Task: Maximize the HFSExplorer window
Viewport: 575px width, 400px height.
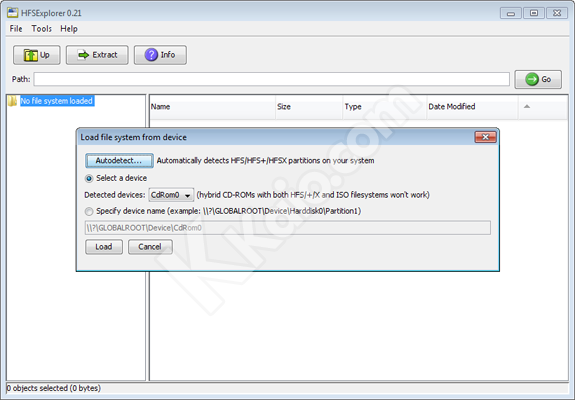Action: click(534, 13)
